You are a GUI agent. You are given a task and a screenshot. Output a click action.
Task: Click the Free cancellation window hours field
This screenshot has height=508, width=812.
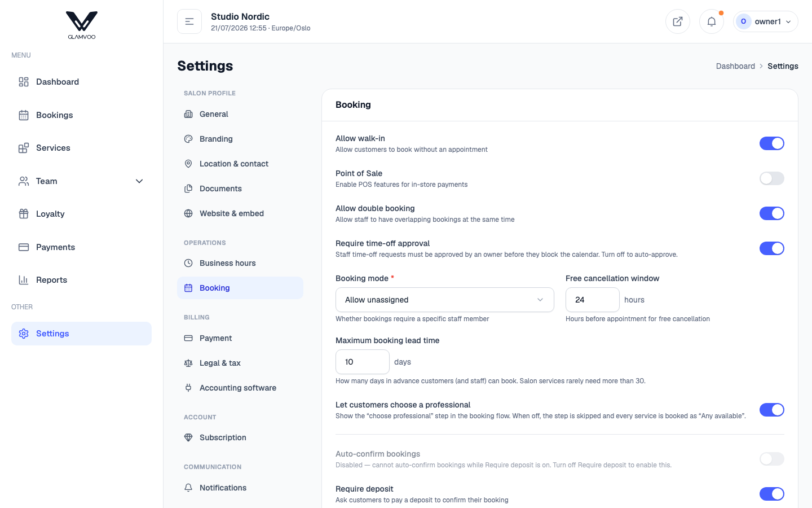pyautogui.click(x=593, y=300)
